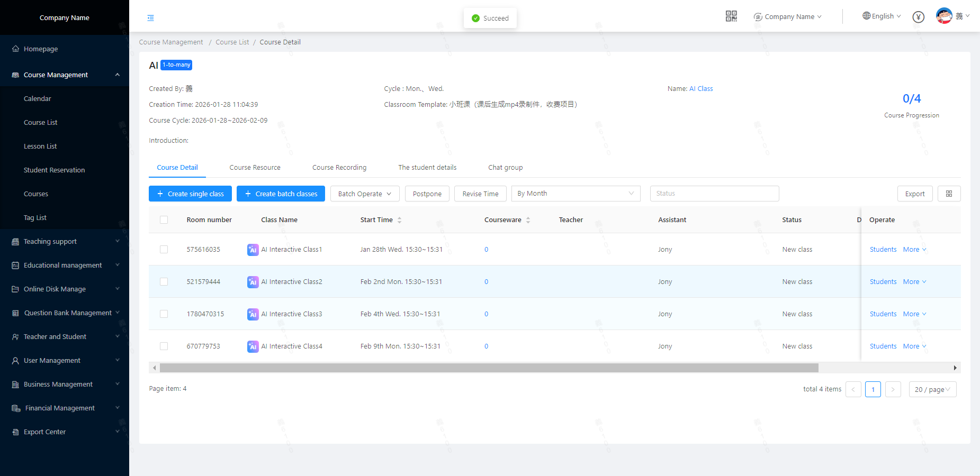Screen dimensions: 980x476
Task: Click the yen currency icon
Action: pyautogui.click(x=919, y=17)
